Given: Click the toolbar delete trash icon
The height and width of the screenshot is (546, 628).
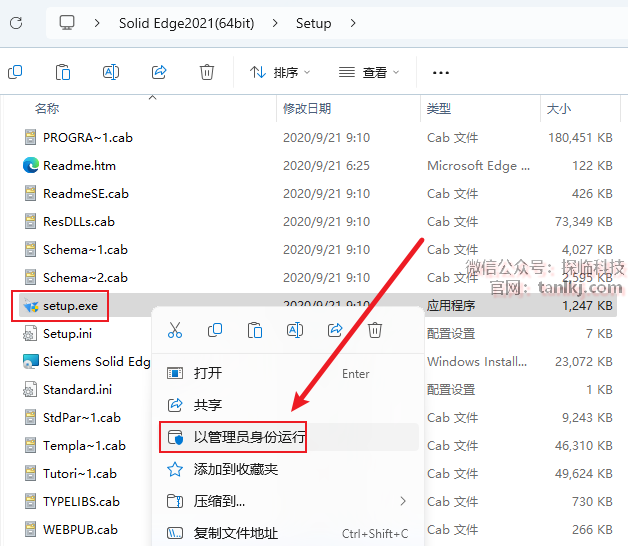Looking at the screenshot, I should [207, 72].
